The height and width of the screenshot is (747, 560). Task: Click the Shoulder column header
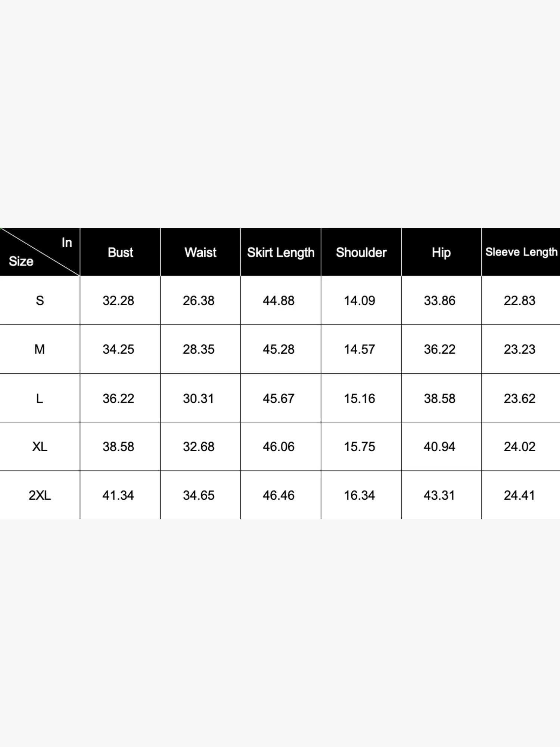361,252
